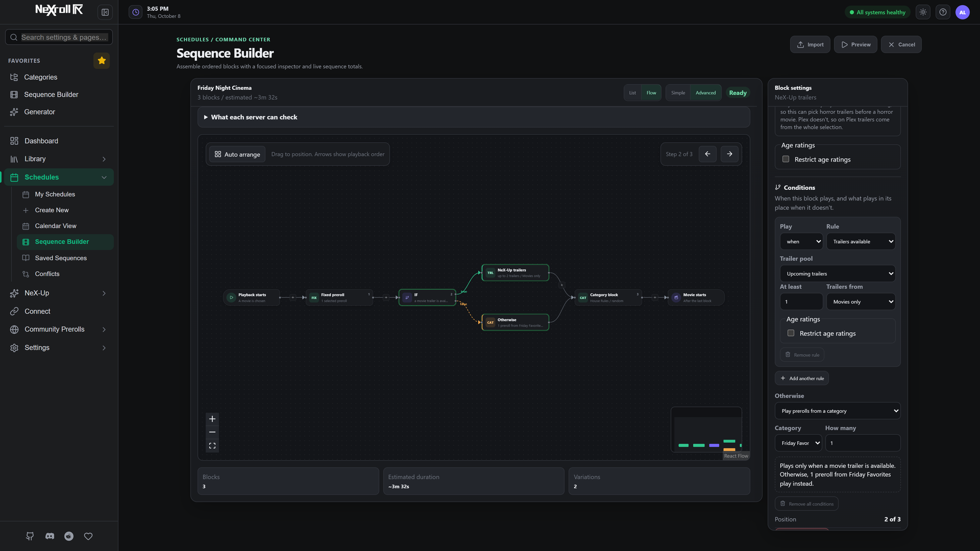Screen dimensions: 980x551
Task: Switch to Flow view
Action: (651, 93)
